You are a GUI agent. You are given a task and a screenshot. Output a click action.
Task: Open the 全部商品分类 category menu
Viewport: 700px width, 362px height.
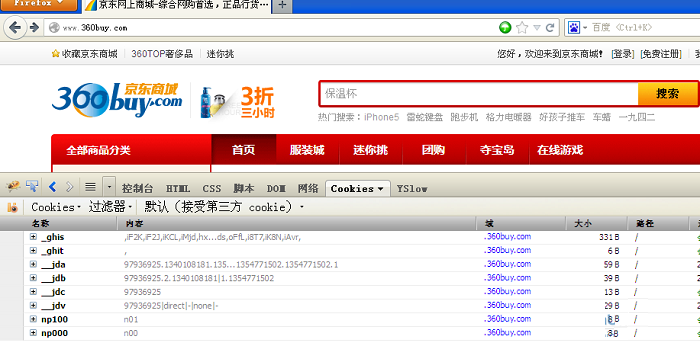[131, 150]
